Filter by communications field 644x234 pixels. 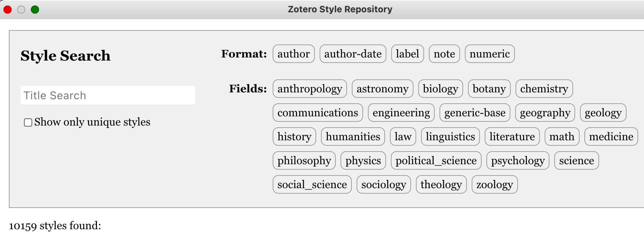coord(317,113)
